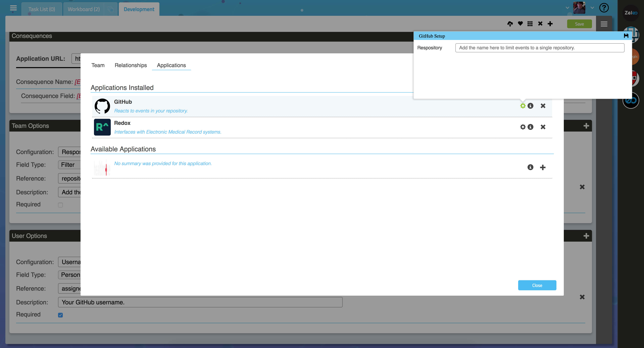The height and width of the screenshot is (348, 644).
Task: Expand dropdown next to user avatar
Action: click(x=592, y=8)
